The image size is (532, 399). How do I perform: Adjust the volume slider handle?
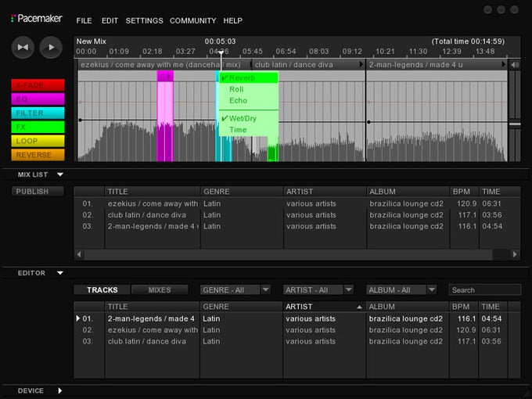[x=515, y=124]
